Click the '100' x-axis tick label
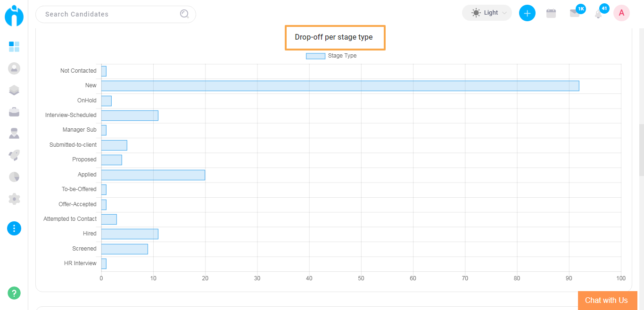Screen dimensions: 644x310 point(621,278)
